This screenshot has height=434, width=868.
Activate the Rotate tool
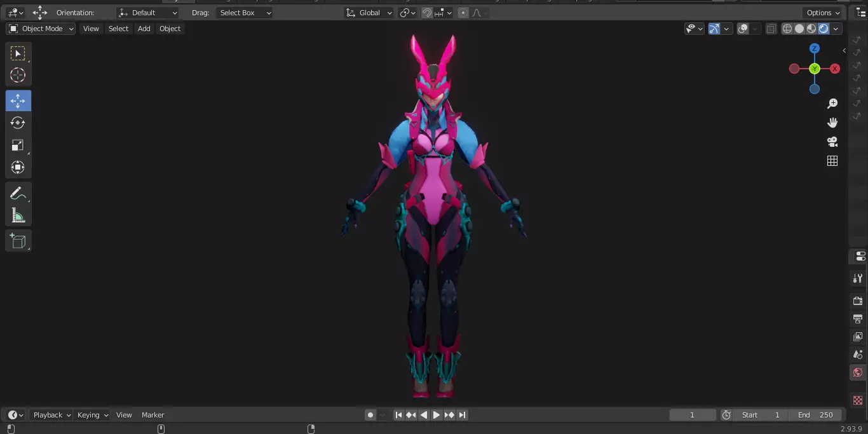pyautogui.click(x=18, y=123)
